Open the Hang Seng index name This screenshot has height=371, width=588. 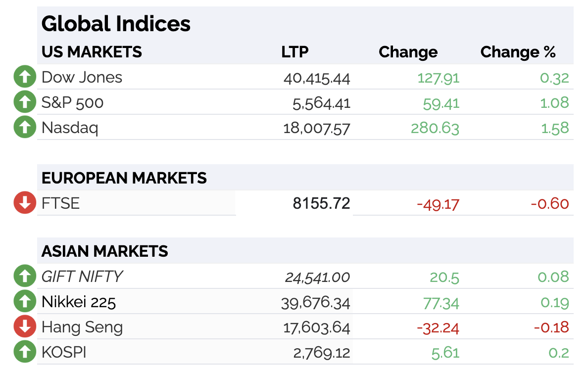tap(82, 327)
